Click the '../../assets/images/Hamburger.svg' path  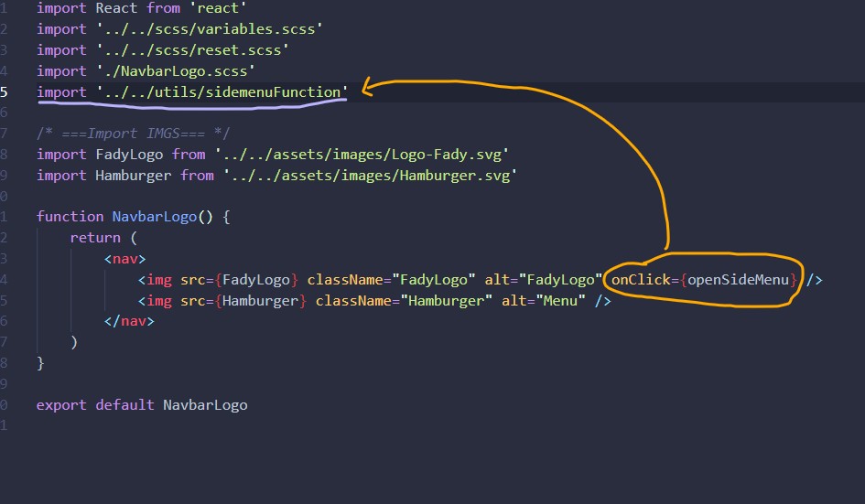370,176
